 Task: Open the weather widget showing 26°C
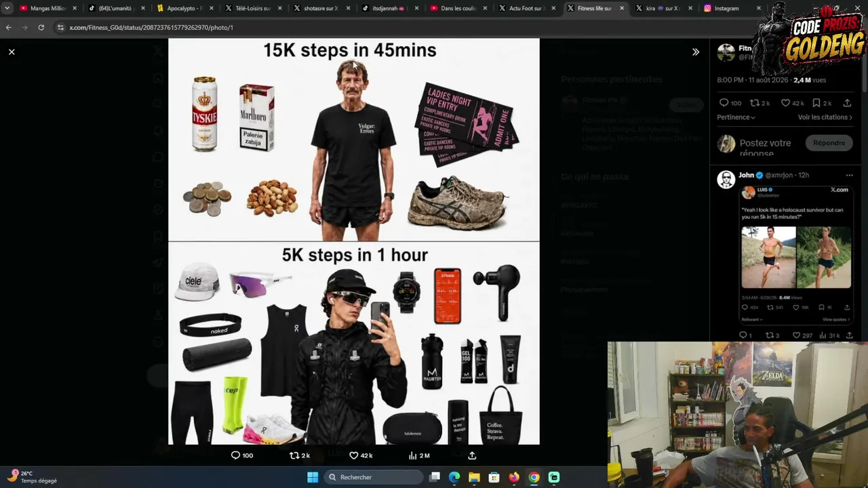(33, 477)
